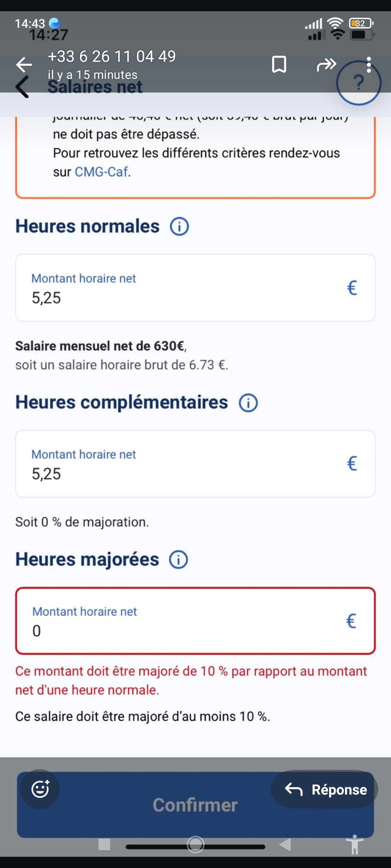This screenshot has height=868, width=391.
Task: Open the accessibility figure shortcut
Action: point(355,844)
